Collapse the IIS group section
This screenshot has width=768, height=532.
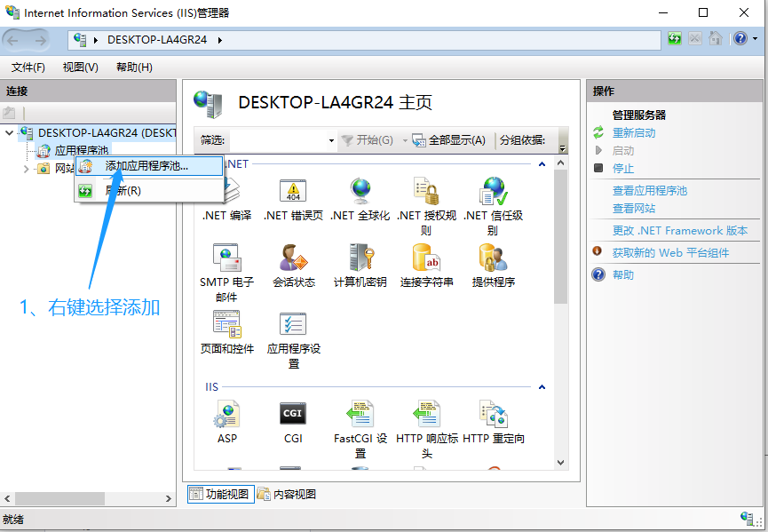point(542,387)
